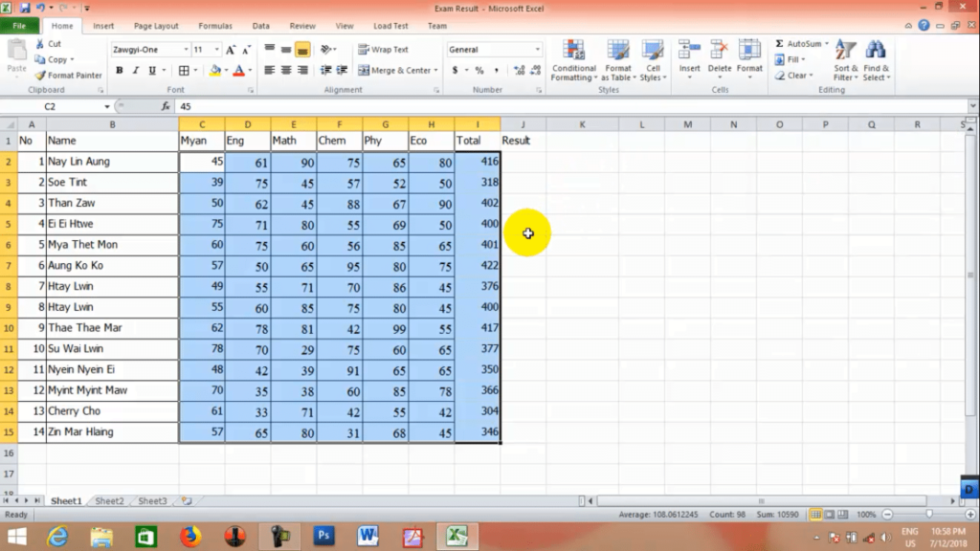This screenshot has width=980, height=551.
Task: Click the Percent Style icon
Action: [x=479, y=71]
